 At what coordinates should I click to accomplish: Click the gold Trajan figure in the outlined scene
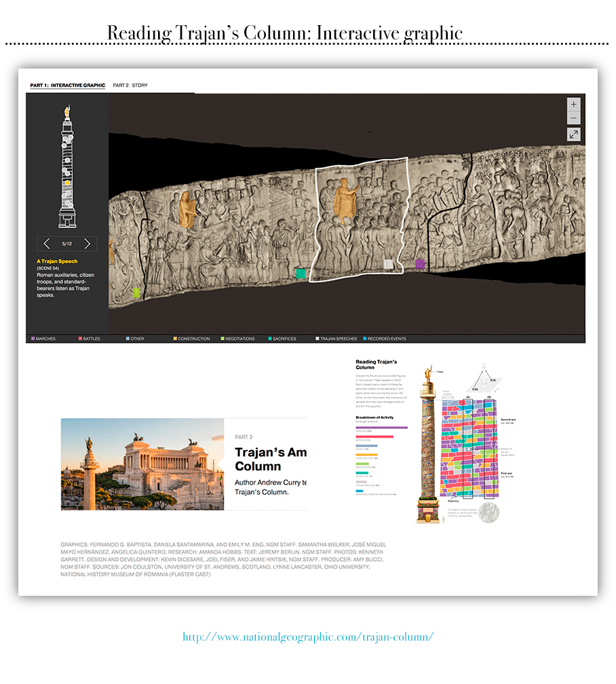pos(346,199)
